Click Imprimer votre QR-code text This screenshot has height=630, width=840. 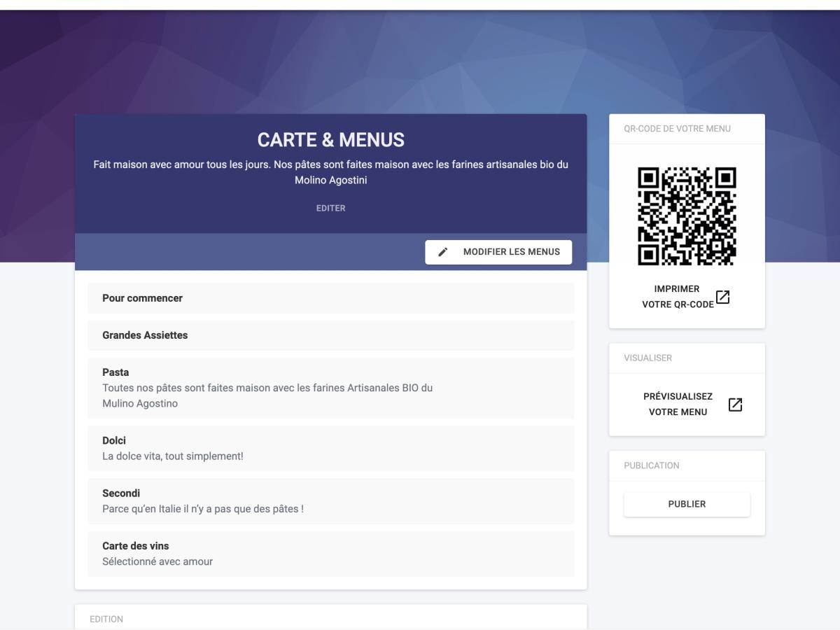(x=678, y=297)
